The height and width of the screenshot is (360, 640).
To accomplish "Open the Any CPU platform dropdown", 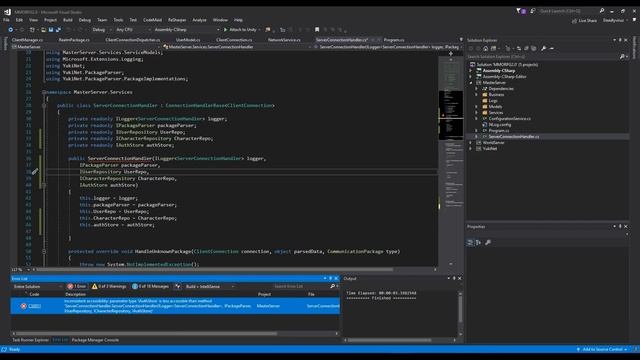I will point(133,30).
